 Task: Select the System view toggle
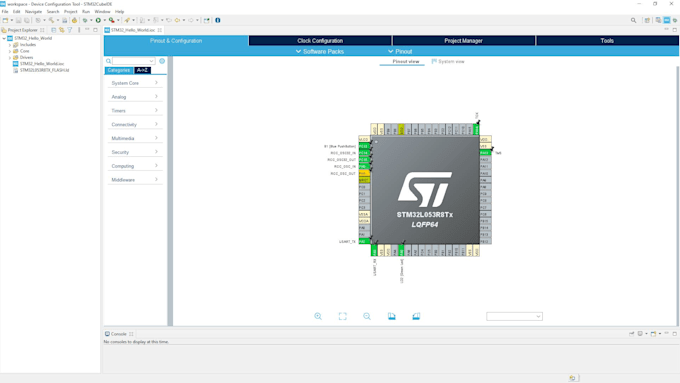448,62
